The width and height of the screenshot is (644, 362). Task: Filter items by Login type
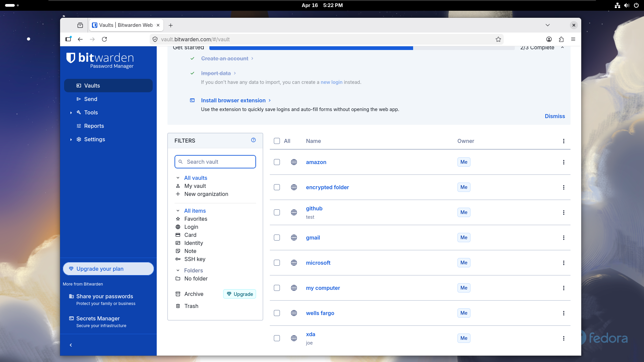click(191, 227)
